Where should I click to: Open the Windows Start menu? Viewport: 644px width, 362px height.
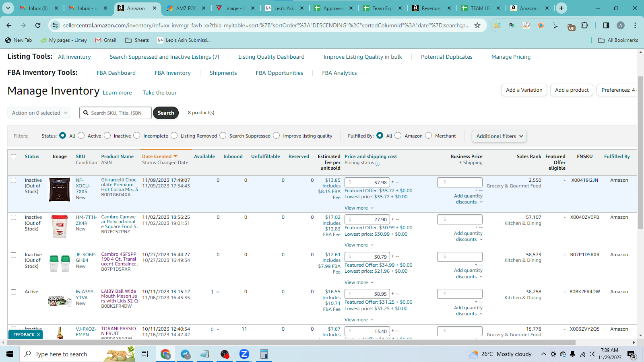coord(10,354)
